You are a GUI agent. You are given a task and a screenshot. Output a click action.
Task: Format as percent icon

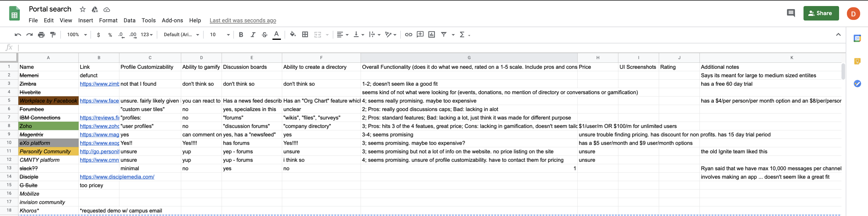[x=110, y=35]
